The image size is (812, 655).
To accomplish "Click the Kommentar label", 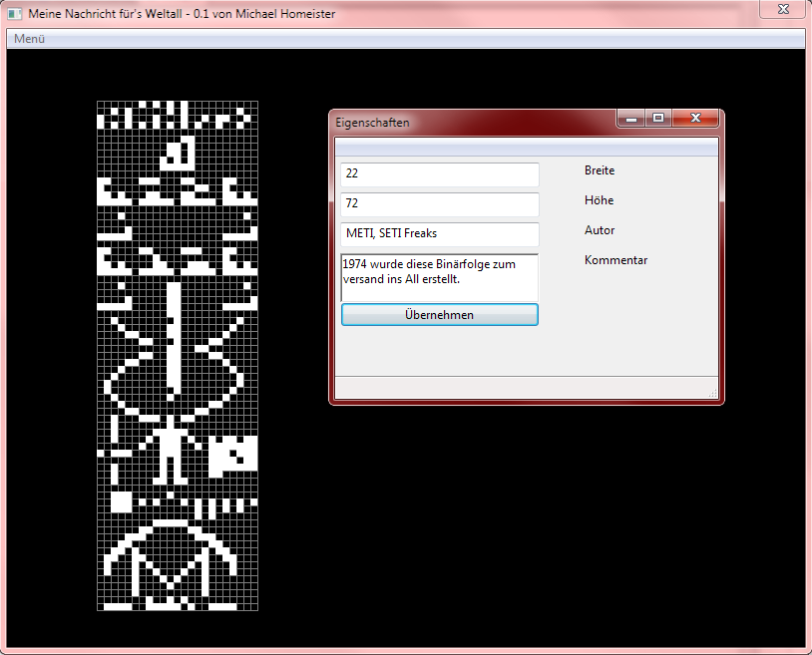I will click(615, 260).
